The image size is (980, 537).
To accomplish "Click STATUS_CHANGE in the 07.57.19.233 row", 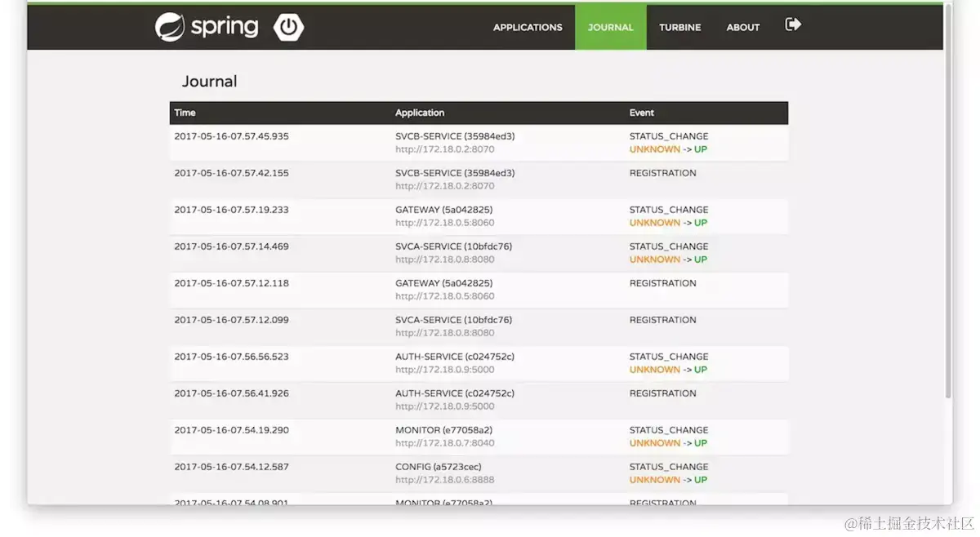I will (x=669, y=210).
